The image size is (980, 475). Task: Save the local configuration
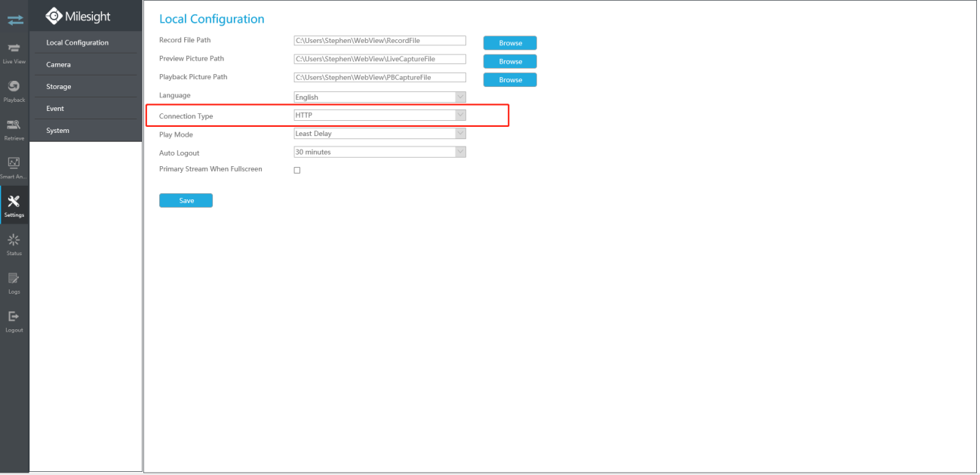(x=186, y=200)
